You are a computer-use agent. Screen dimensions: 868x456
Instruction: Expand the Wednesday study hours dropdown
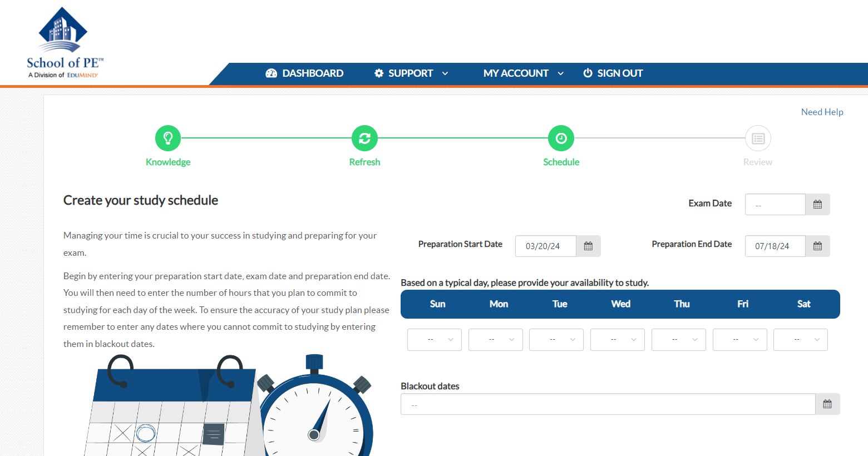618,340
